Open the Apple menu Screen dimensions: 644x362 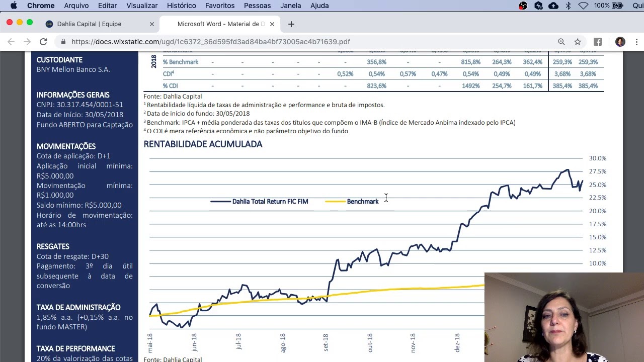pyautogui.click(x=14, y=6)
